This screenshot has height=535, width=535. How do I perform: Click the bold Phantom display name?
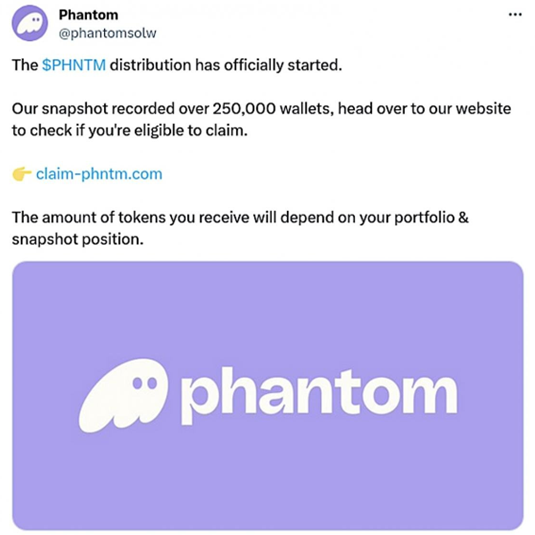pyautogui.click(x=88, y=15)
